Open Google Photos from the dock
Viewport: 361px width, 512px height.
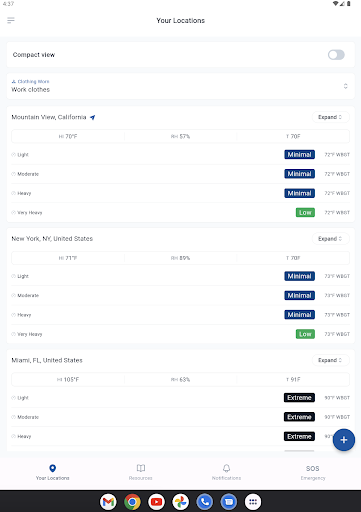pyautogui.click(x=181, y=502)
